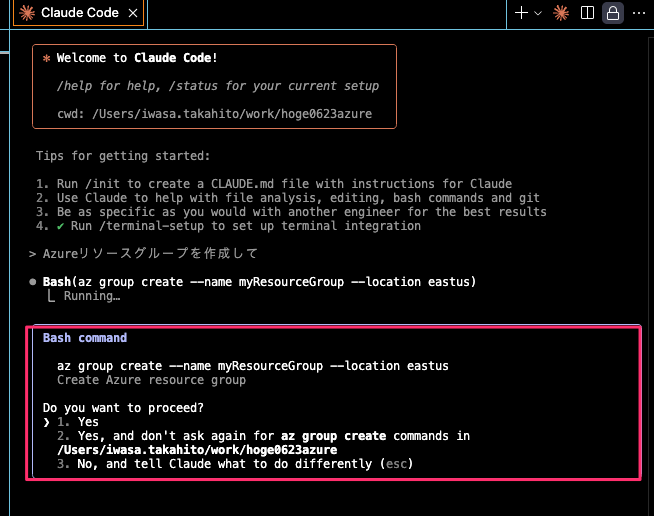The height and width of the screenshot is (516, 654).
Task: Click the orange asterisk in welcome box
Action: click(x=46, y=58)
